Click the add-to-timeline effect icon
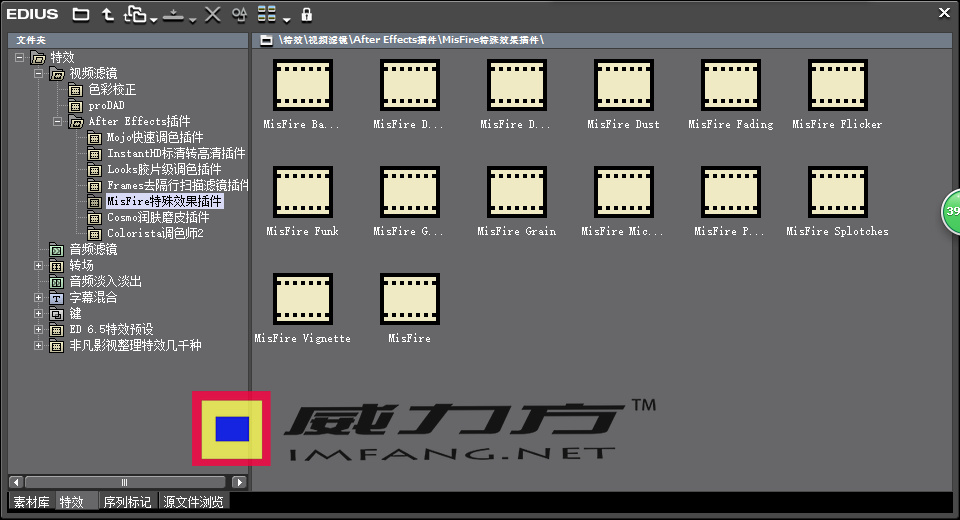 [135, 14]
